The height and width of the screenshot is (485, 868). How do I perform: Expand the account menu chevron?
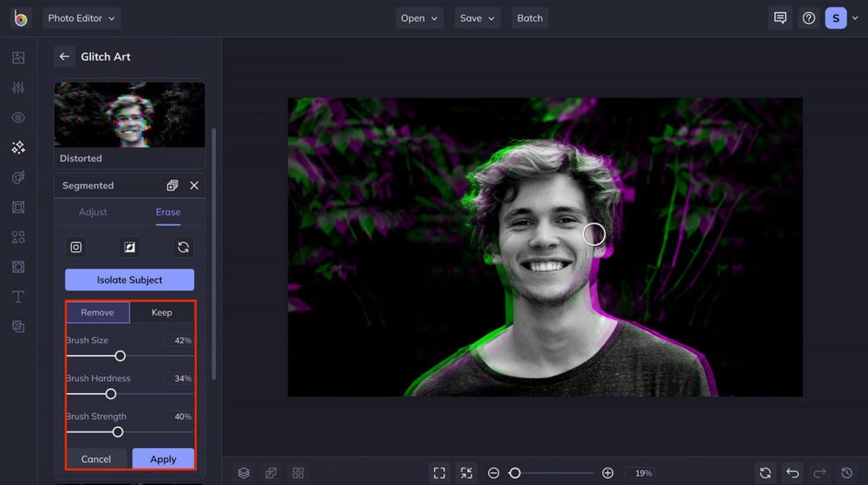855,18
